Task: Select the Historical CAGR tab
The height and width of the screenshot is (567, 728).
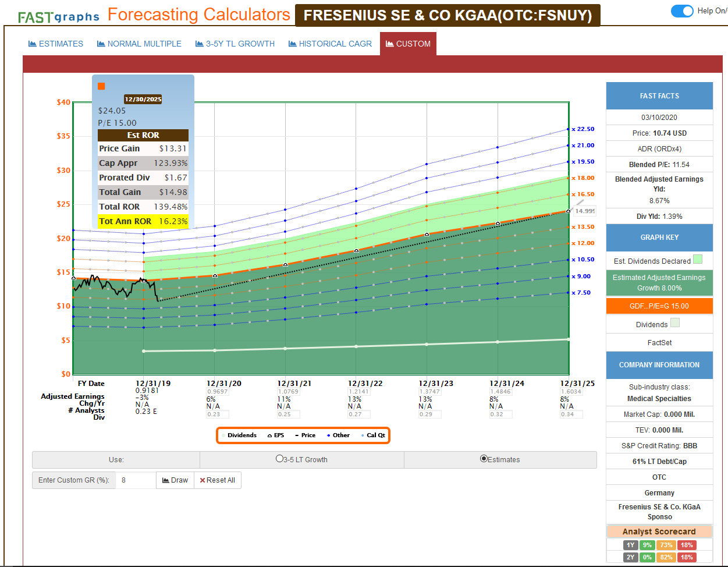Action: click(330, 44)
